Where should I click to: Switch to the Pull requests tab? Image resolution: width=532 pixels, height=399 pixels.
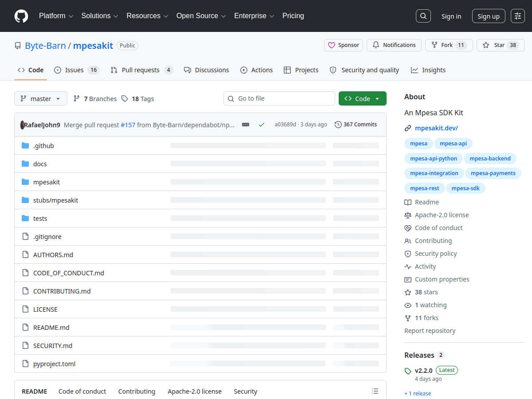141,70
